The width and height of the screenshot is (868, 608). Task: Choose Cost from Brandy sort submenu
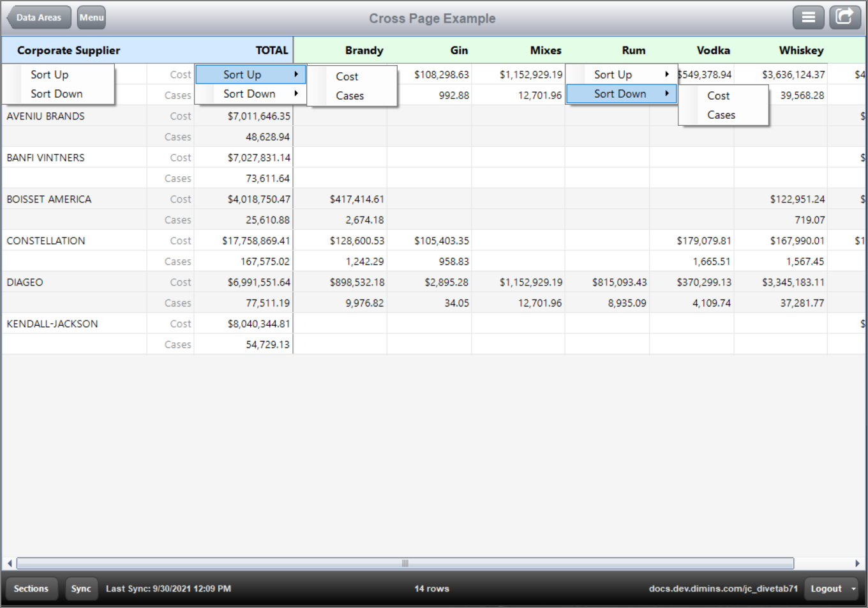(x=347, y=76)
